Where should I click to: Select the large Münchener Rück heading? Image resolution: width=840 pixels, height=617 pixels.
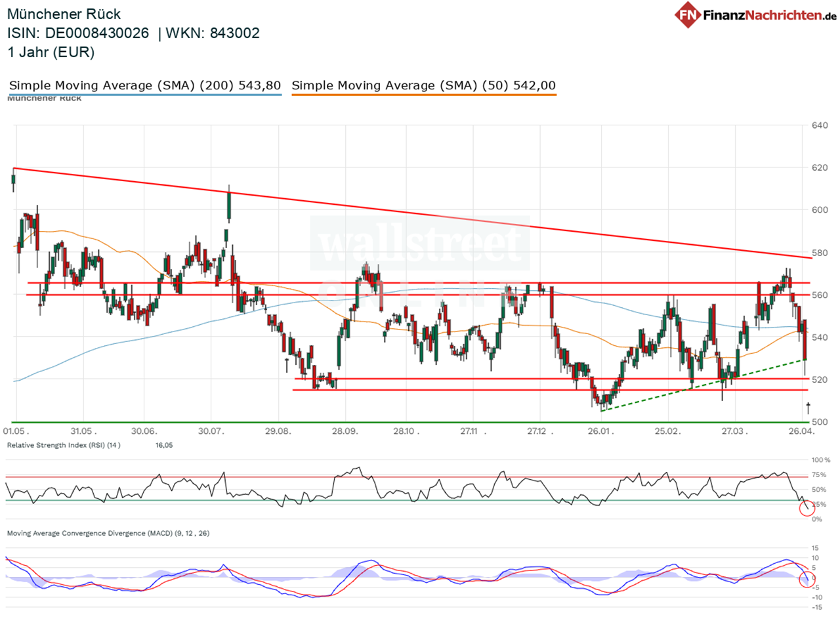pos(64,14)
